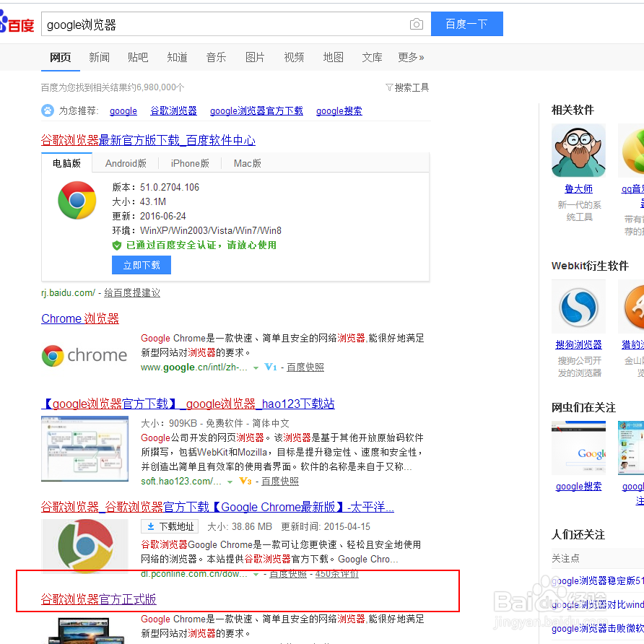
Task: Click the google浏览器击败微软 related link
Action: coord(598,628)
